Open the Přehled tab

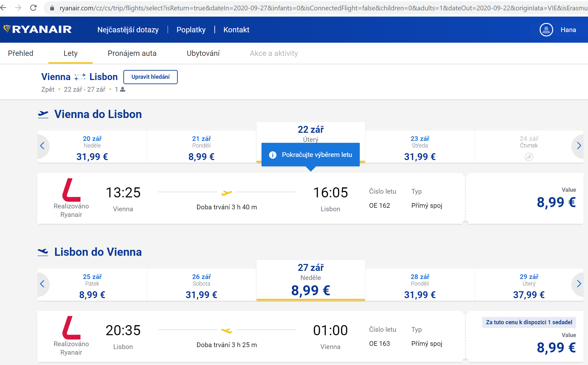21,53
